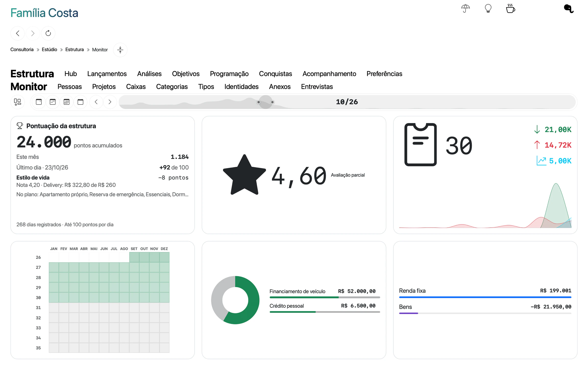
Task: Select the week calendar view icon
Action: click(x=53, y=102)
